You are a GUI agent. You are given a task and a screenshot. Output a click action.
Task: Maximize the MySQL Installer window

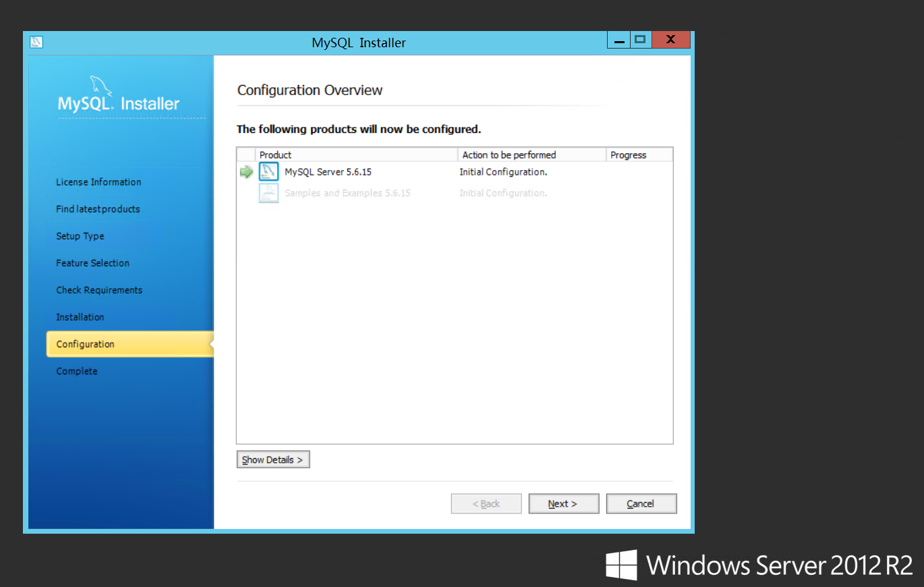640,40
